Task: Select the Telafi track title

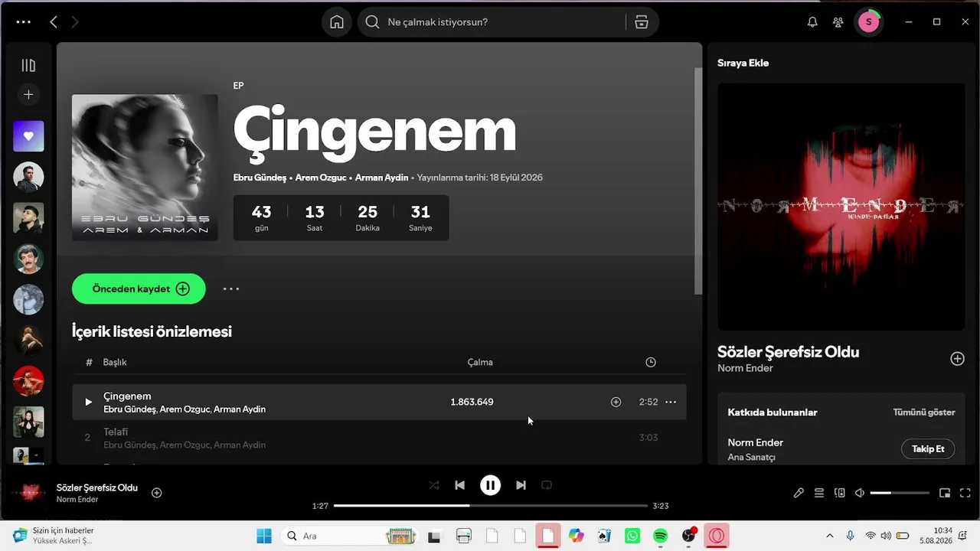Action: click(116, 432)
